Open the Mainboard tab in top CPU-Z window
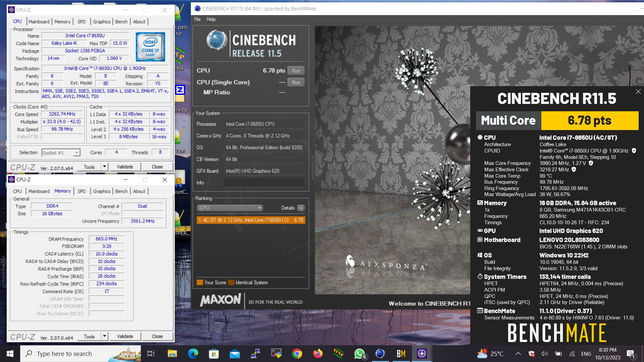Image resolution: width=644 pixels, height=362 pixels. click(x=39, y=21)
